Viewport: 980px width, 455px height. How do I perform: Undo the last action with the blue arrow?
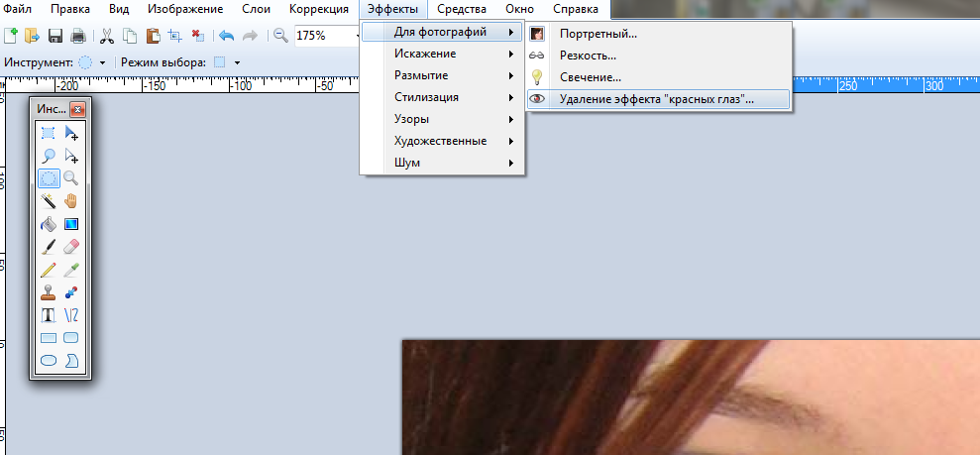[x=226, y=36]
